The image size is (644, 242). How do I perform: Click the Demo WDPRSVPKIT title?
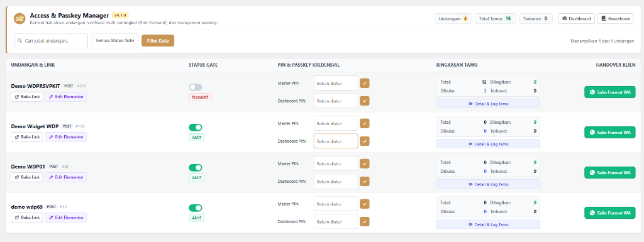(x=36, y=86)
